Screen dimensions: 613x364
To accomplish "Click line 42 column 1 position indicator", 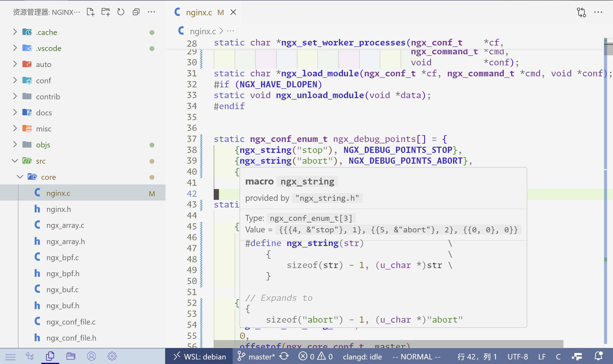I will [477, 357].
